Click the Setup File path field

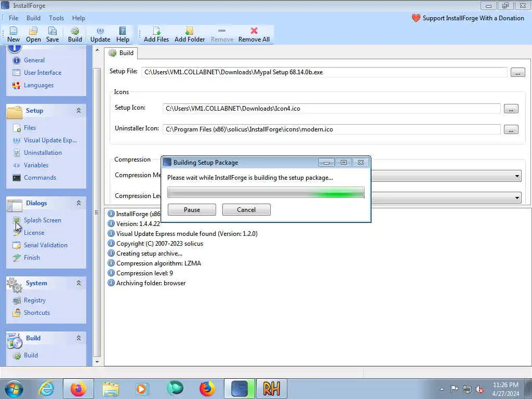point(324,72)
